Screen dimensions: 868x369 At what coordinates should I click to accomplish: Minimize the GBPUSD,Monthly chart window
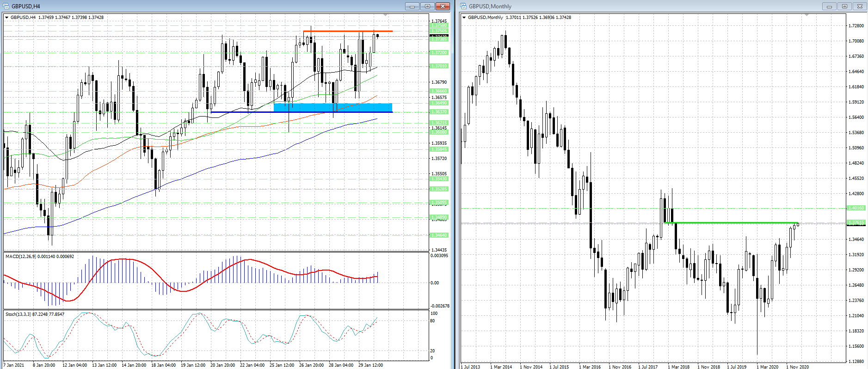click(x=829, y=6)
